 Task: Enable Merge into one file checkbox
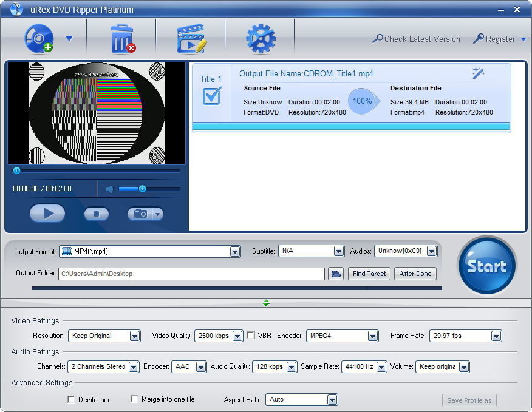pos(134,399)
